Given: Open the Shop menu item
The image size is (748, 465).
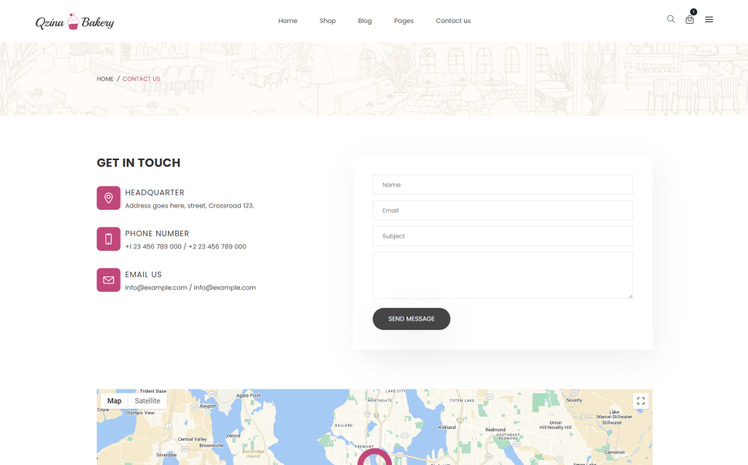Looking at the screenshot, I should click(x=328, y=21).
